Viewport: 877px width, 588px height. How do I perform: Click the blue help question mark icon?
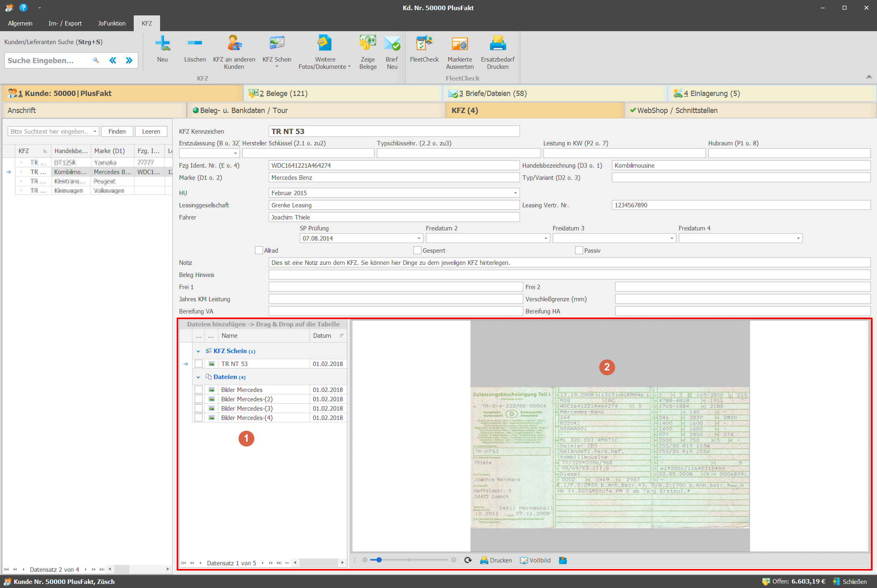[x=24, y=7]
